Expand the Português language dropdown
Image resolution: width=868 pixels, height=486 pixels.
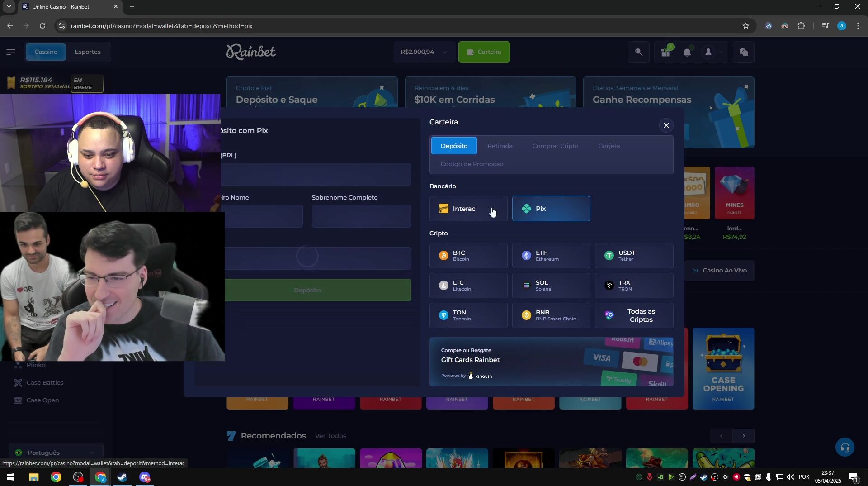pos(56,453)
